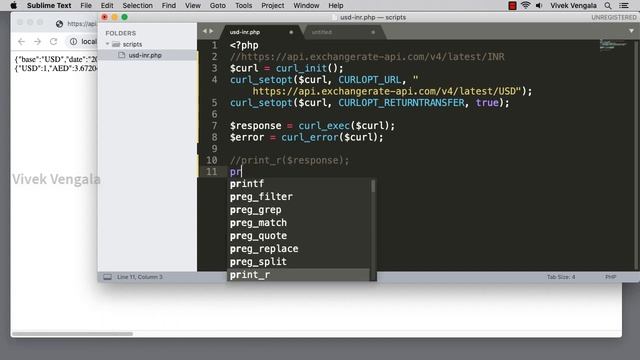The image size is (640, 360).
Task: Close the usd-inr.php tab via its dot
Action: click(x=291, y=32)
